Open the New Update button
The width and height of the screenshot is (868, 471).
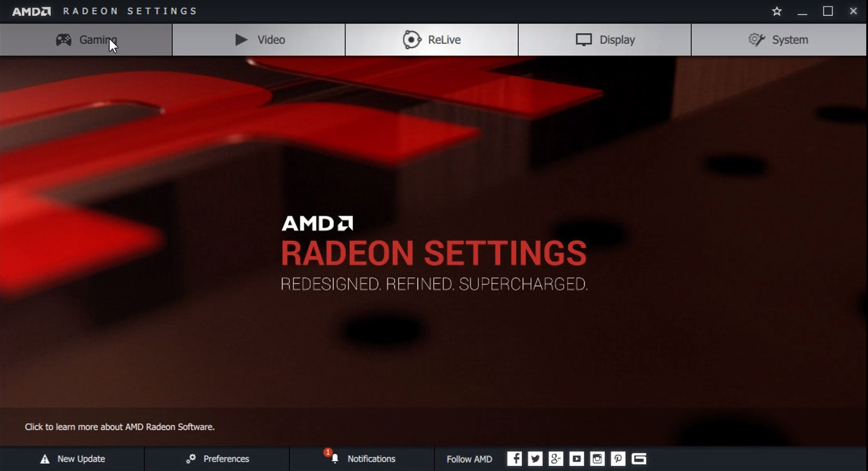(x=72, y=459)
